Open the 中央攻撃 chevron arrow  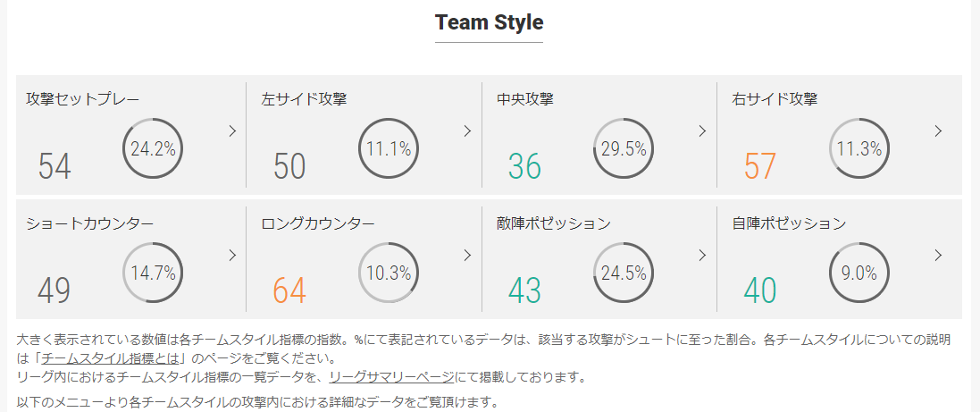(x=702, y=131)
